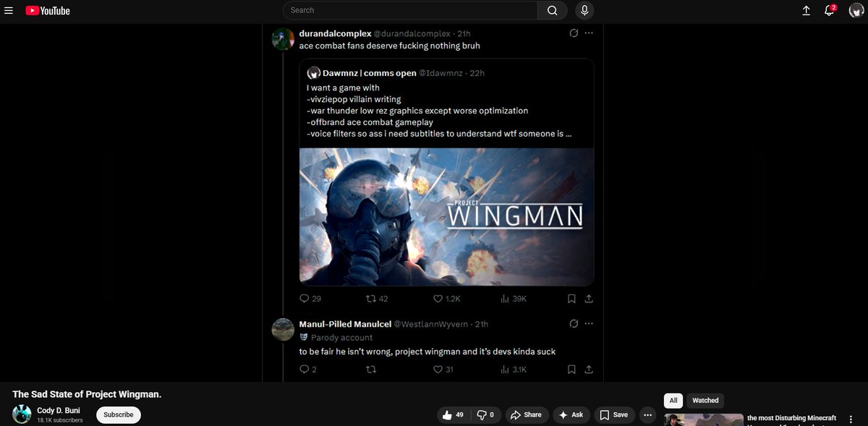
Task: Share the video
Action: (526, 414)
